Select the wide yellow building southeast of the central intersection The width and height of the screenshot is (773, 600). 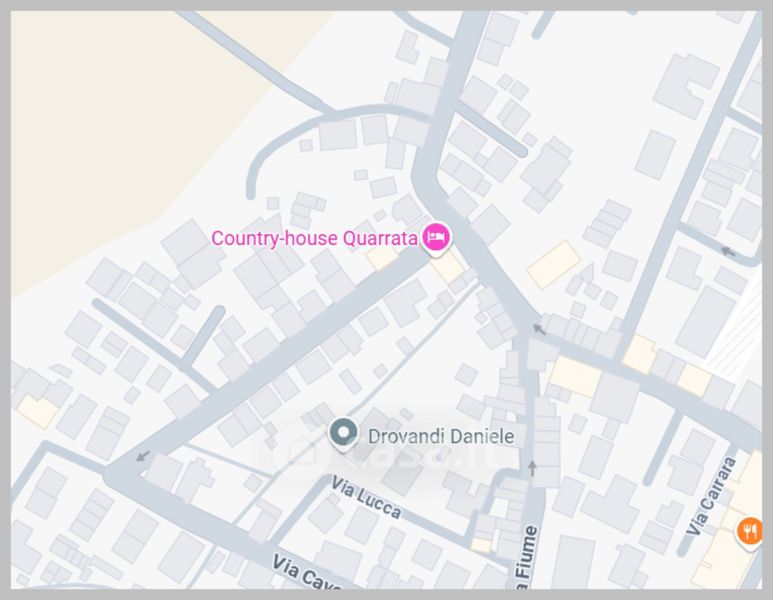click(575, 376)
